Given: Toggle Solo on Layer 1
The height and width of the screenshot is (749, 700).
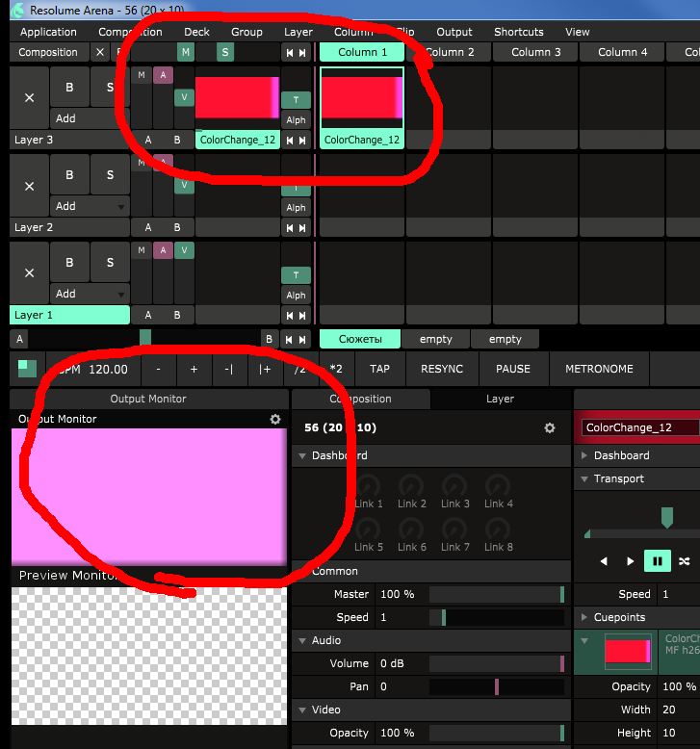Looking at the screenshot, I should [x=110, y=262].
